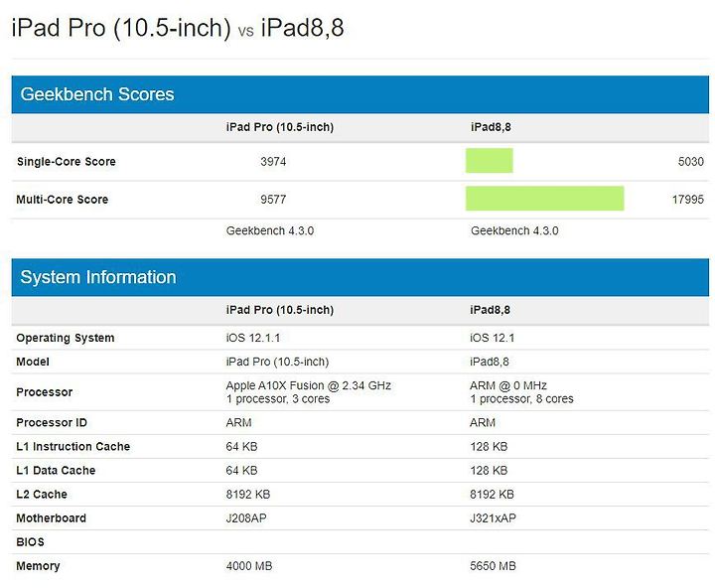Click 'Apple A10X Fusion @ 2.34 GHz'
The width and height of the screenshot is (715, 588).
pos(309,385)
